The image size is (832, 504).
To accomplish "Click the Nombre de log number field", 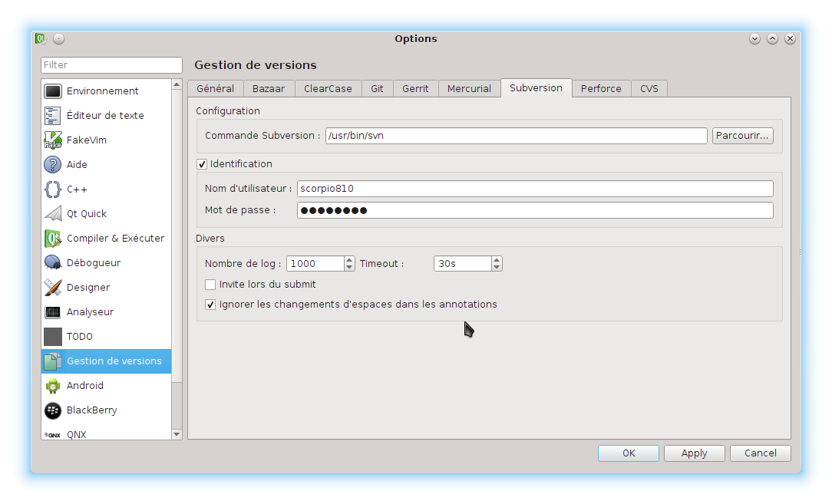I will pyautogui.click(x=315, y=264).
